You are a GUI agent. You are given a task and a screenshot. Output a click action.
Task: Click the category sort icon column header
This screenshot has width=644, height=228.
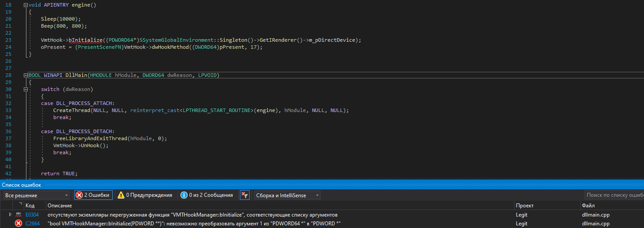tap(20, 205)
